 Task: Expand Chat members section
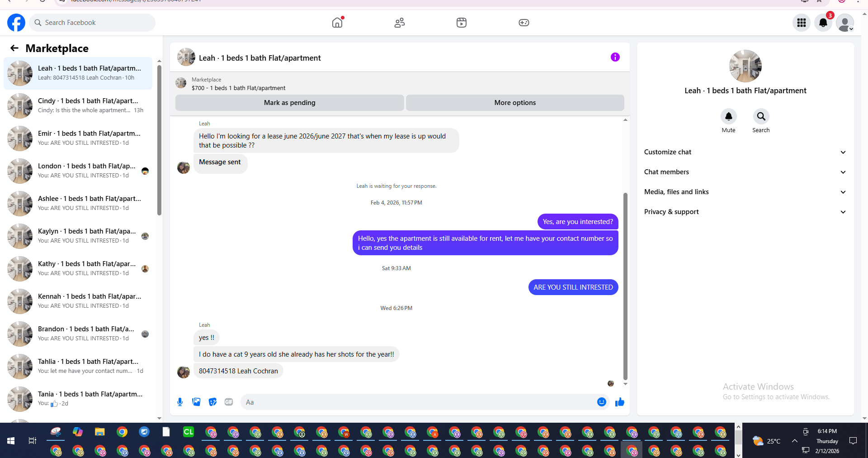click(x=745, y=172)
